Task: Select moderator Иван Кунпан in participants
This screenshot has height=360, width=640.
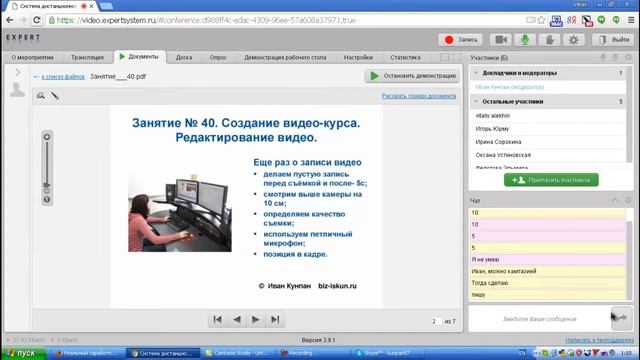Action: pos(509,87)
